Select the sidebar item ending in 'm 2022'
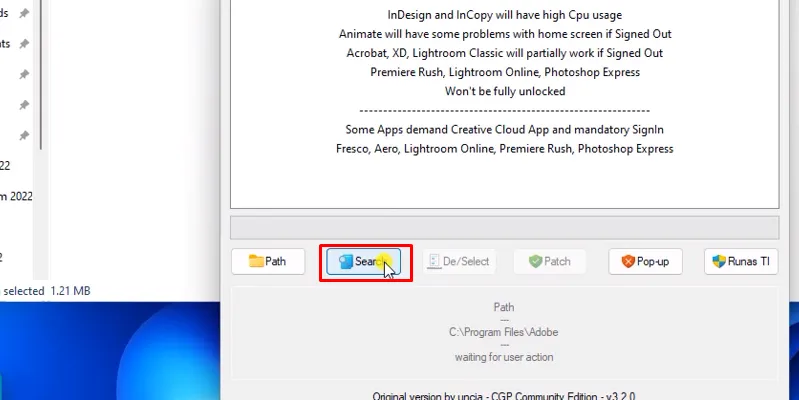 16,197
